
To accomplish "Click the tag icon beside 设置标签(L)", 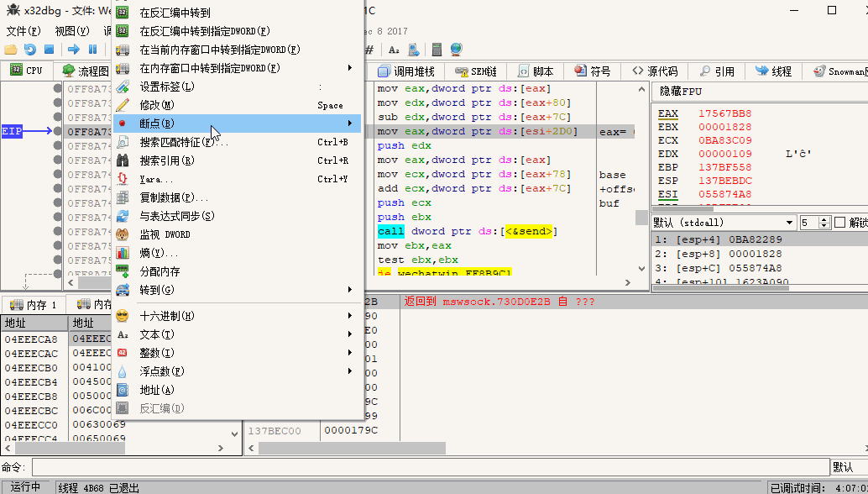I will [x=123, y=87].
